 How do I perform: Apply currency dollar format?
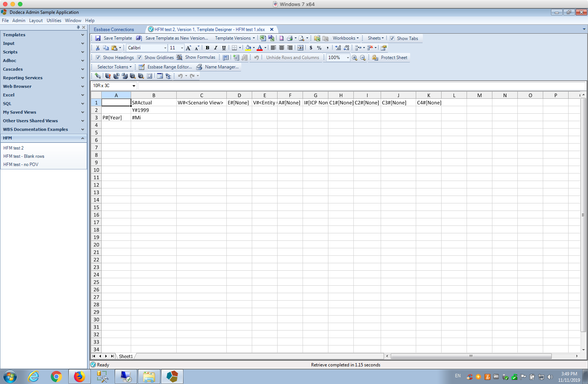click(x=311, y=48)
